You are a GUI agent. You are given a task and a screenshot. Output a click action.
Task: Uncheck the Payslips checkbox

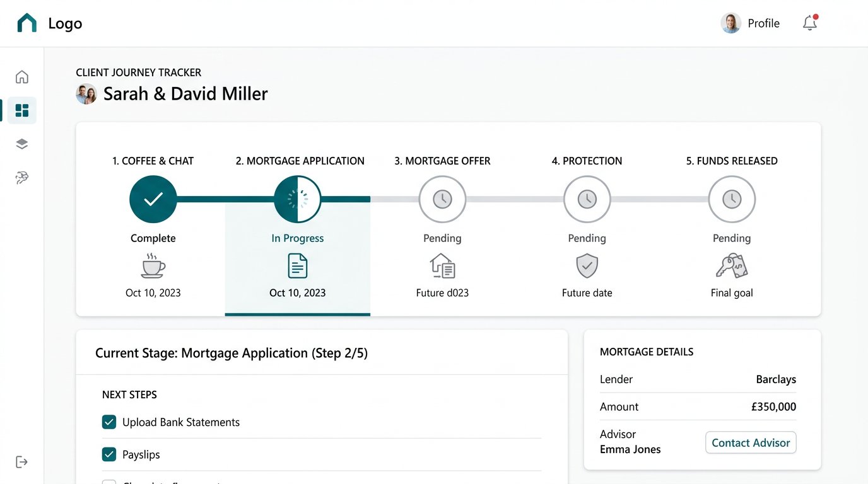(x=109, y=454)
